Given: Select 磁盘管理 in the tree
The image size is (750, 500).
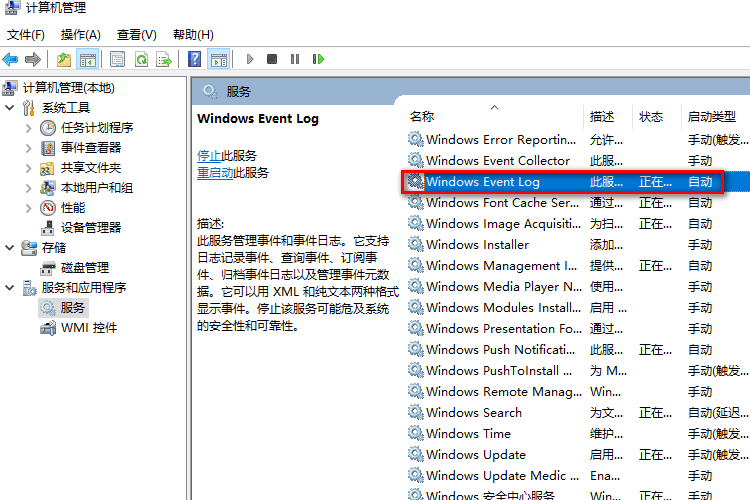Looking at the screenshot, I should (85, 268).
